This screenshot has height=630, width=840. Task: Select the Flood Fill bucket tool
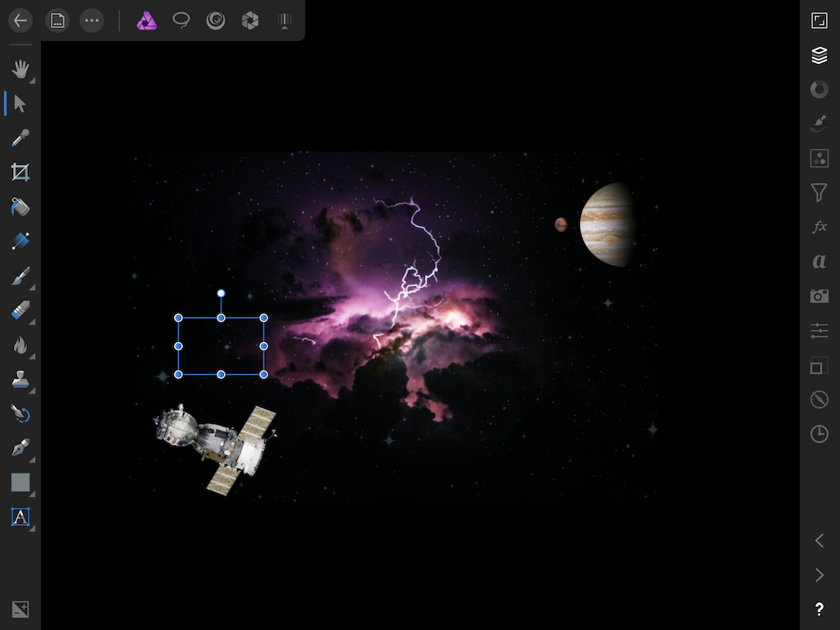[21, 207]
